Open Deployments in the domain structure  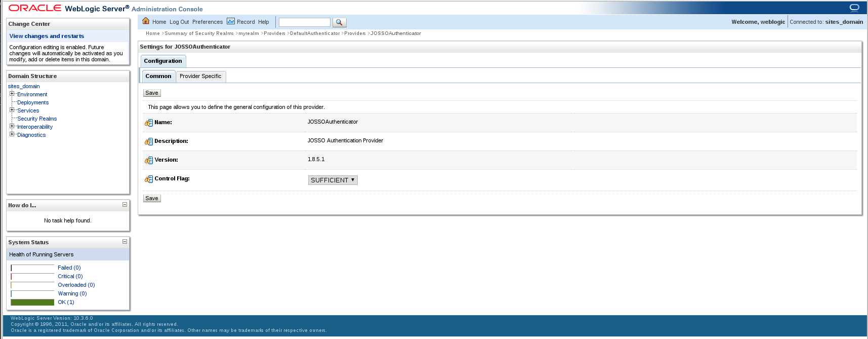pyautogui.click(x=33, y=102)
